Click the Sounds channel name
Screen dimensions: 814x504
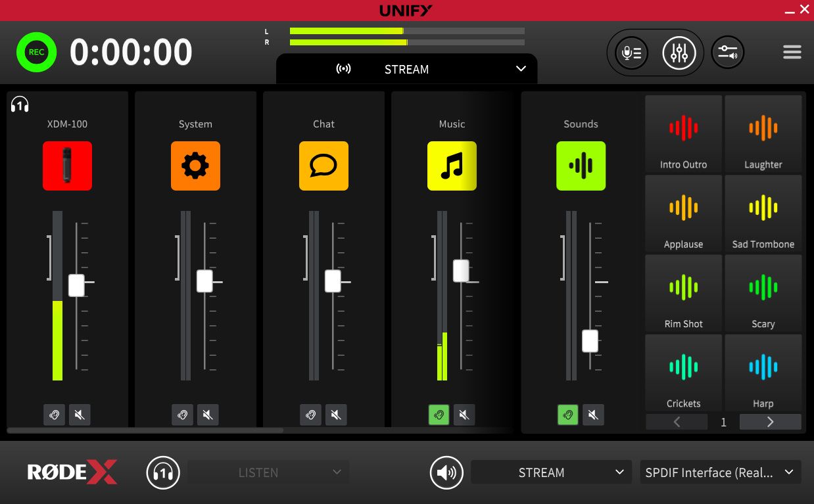tap(581, 124)
